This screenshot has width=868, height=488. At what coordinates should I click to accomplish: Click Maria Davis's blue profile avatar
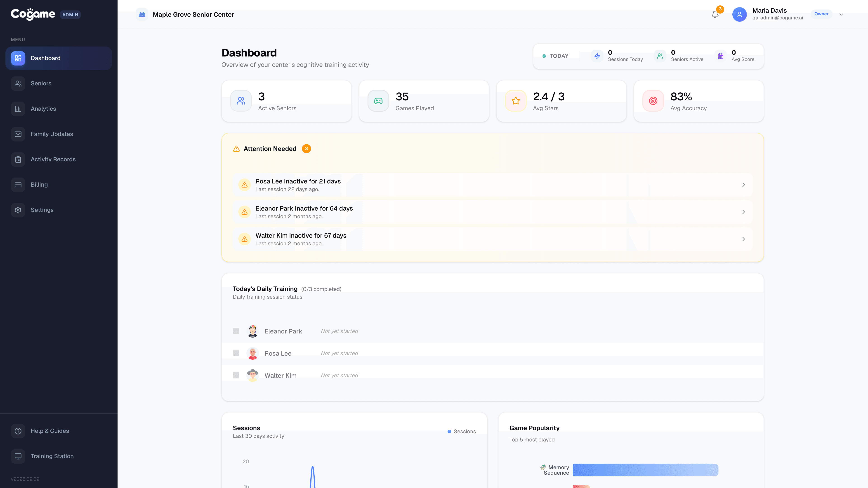click(739, 14)
